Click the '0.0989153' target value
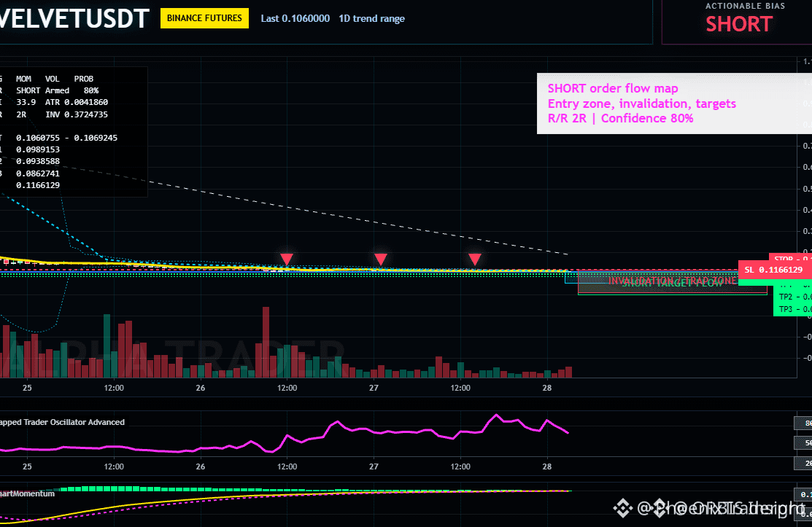Viewport: 812px width, 527px height. 38,149
